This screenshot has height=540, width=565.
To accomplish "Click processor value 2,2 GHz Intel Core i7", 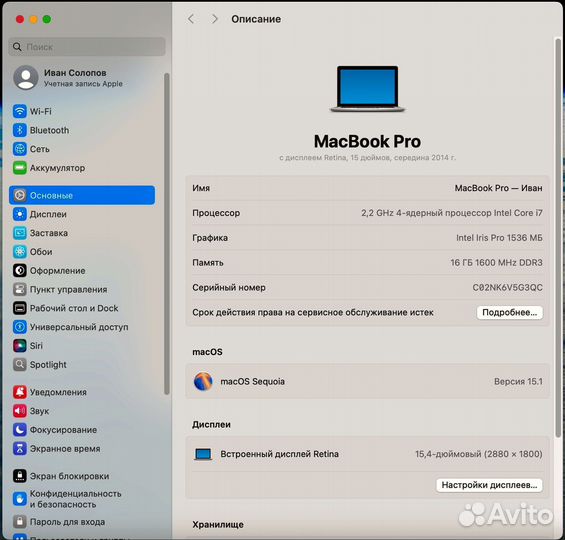I will (452, 213).
